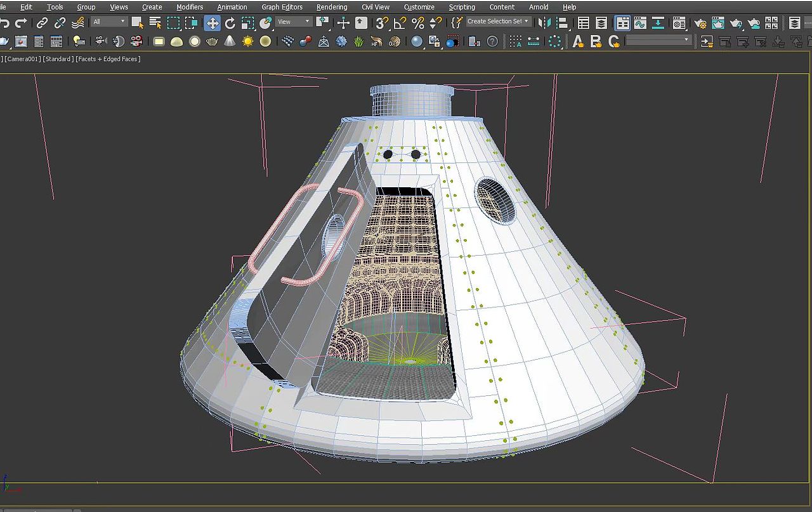Open the Scripting menu
This screenshot has width=812, height=512.
pyautogui.click(x=462, y=7)
